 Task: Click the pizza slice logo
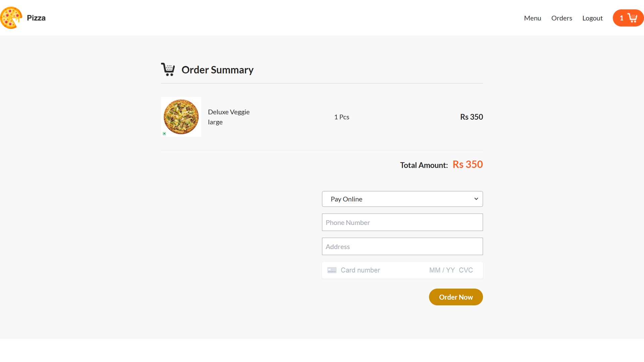click(11, 17)
